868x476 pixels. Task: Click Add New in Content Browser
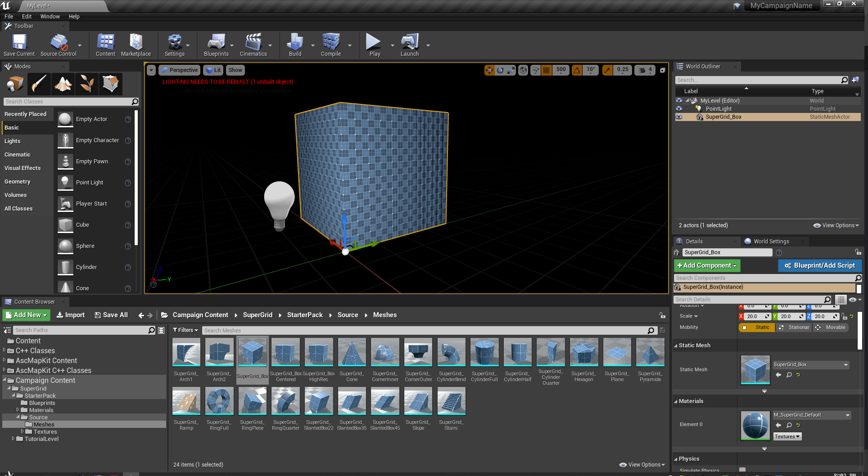tap(27, 315)
